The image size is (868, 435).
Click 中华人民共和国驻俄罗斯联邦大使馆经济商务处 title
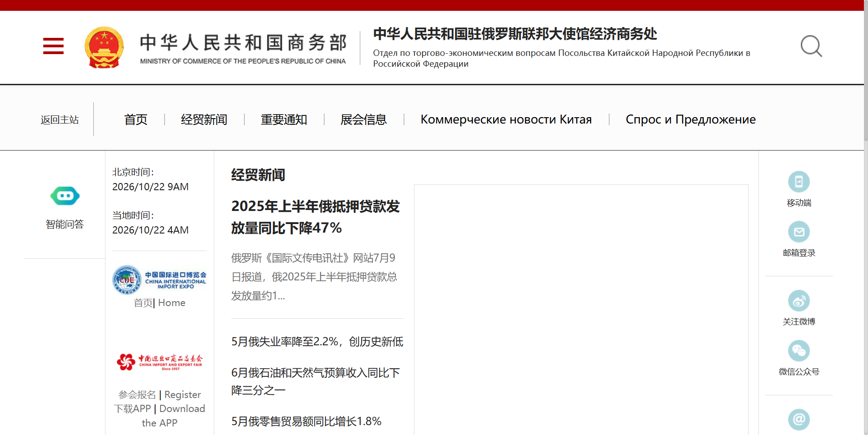[515, 34]
